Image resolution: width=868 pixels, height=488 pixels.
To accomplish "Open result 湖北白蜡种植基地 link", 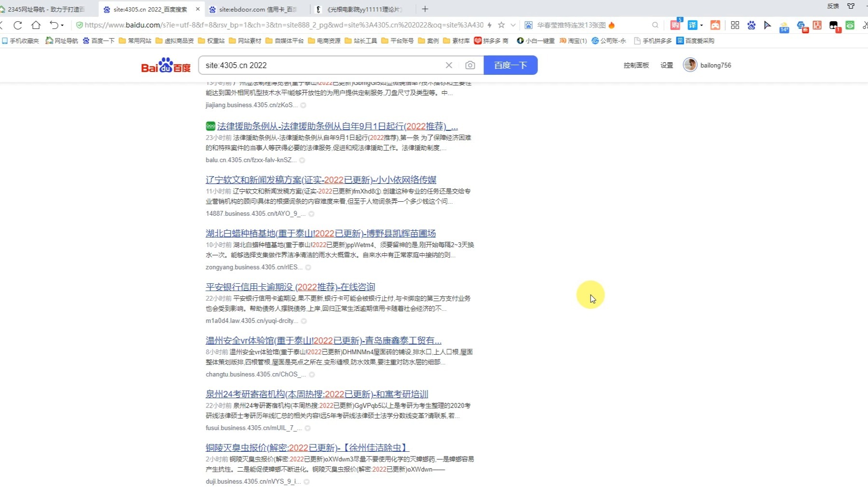I will pyautogui.click(x=321, y=234).
